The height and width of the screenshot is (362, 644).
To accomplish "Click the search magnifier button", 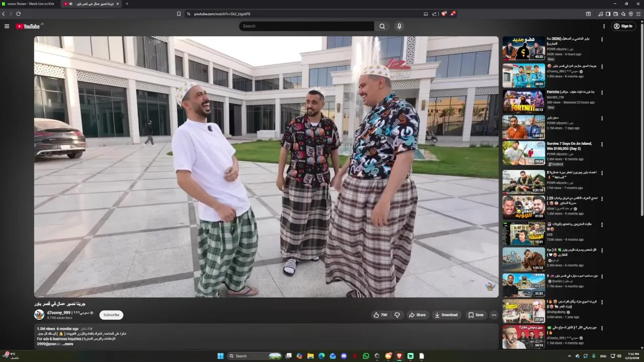I will tap(382, 26).
